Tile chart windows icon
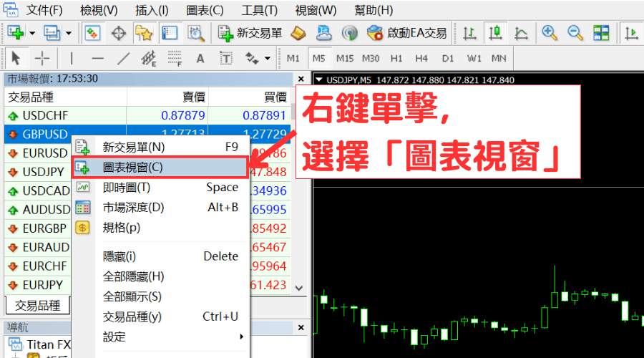Image resolution: width=644 pixels, height=358 pixels. click(601, 33)
